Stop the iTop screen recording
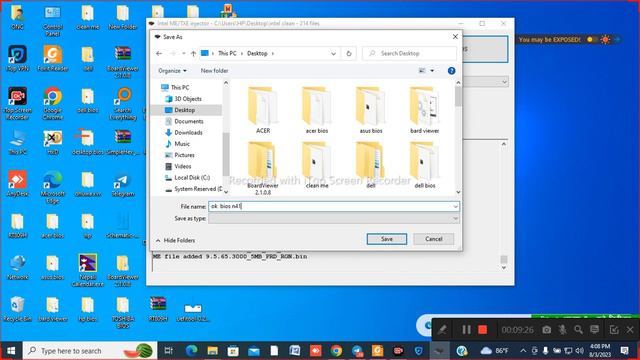The height and width of the screenshot is (360, 640). pyautogui.click(x=483, y=329)
